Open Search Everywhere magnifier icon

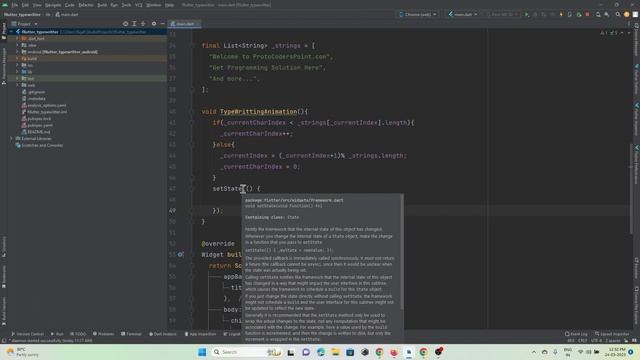[x=618, y=14]
